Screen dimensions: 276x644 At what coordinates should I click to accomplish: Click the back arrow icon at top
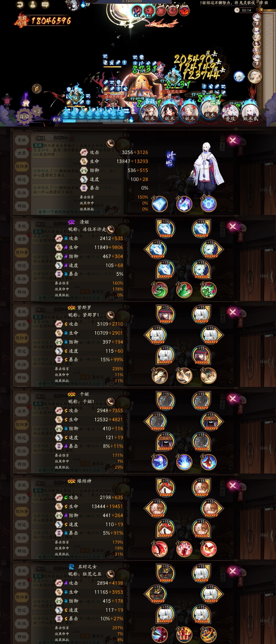coord(20,4)
